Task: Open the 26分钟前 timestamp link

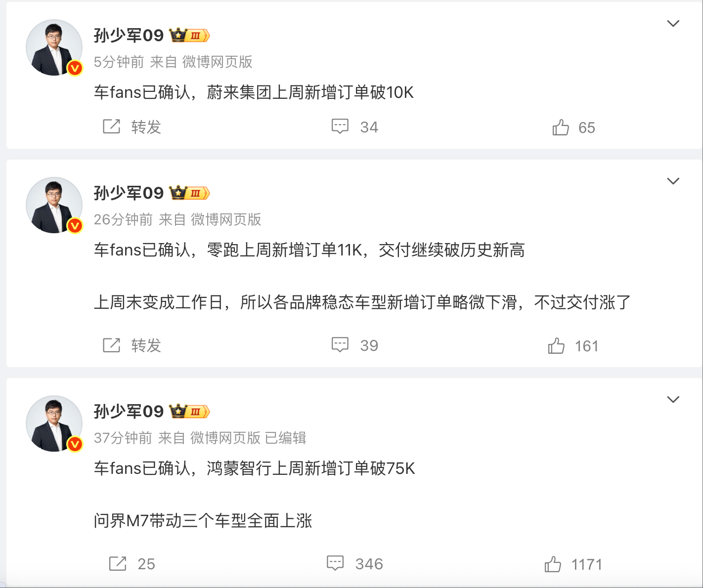Action: click(123, 219)
